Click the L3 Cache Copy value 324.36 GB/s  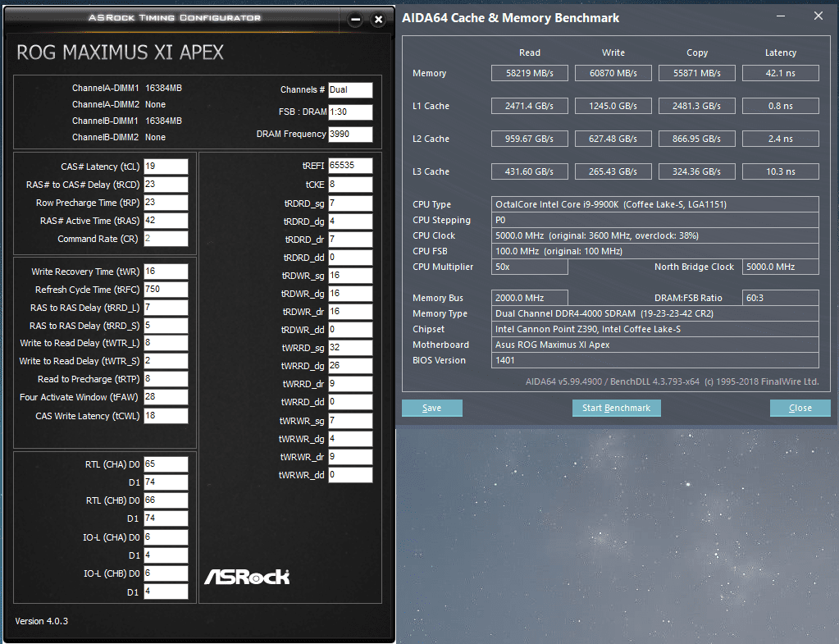point(696,171)
